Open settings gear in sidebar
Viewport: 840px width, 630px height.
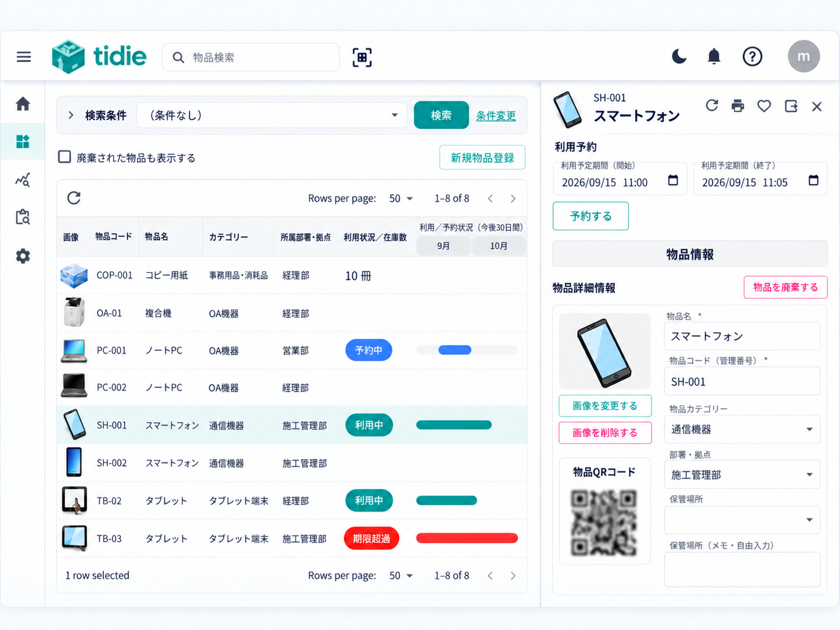[x=23, y=256]
